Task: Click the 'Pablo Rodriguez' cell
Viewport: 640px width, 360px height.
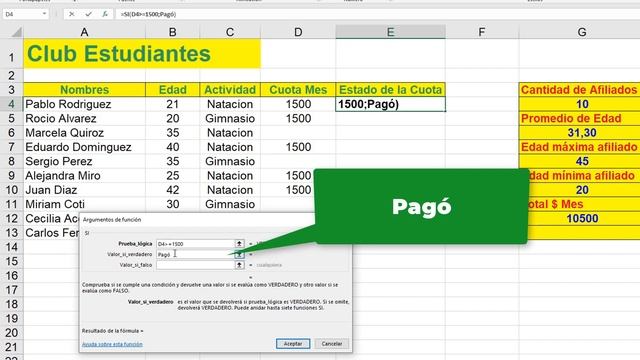Action: tap(84, 104)
